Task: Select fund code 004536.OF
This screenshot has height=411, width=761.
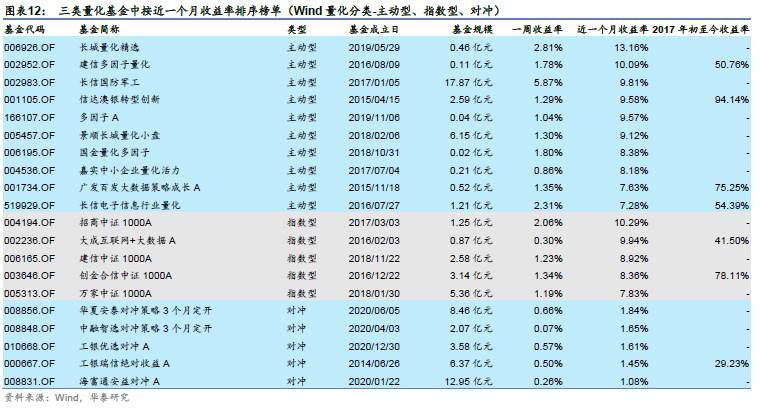Action: pyautogui.click(x=29, y=170)
